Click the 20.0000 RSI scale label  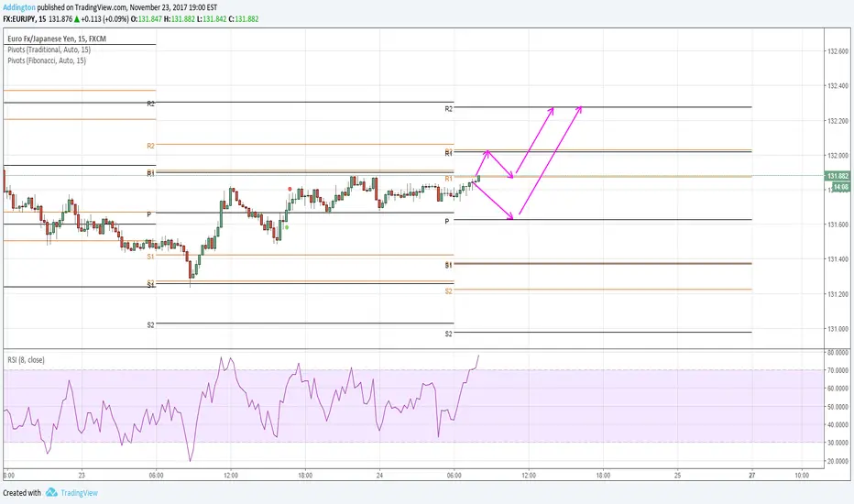838,461
